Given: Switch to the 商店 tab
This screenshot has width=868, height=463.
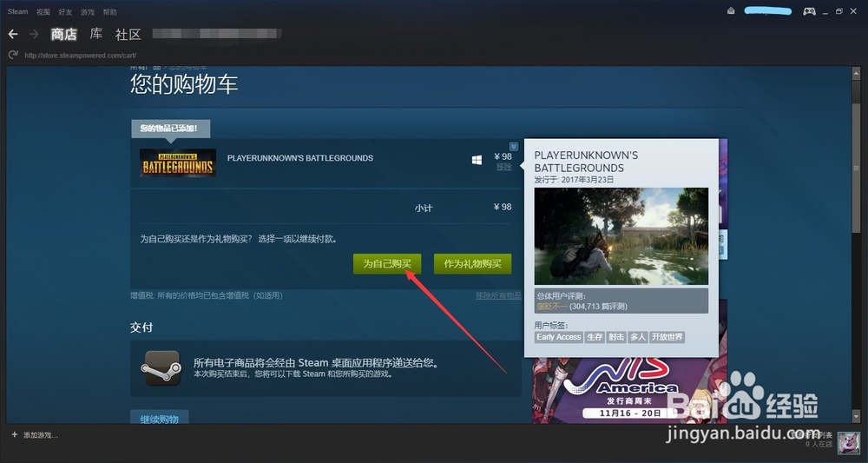Looking at the screenshot, I should coord(63,35).
